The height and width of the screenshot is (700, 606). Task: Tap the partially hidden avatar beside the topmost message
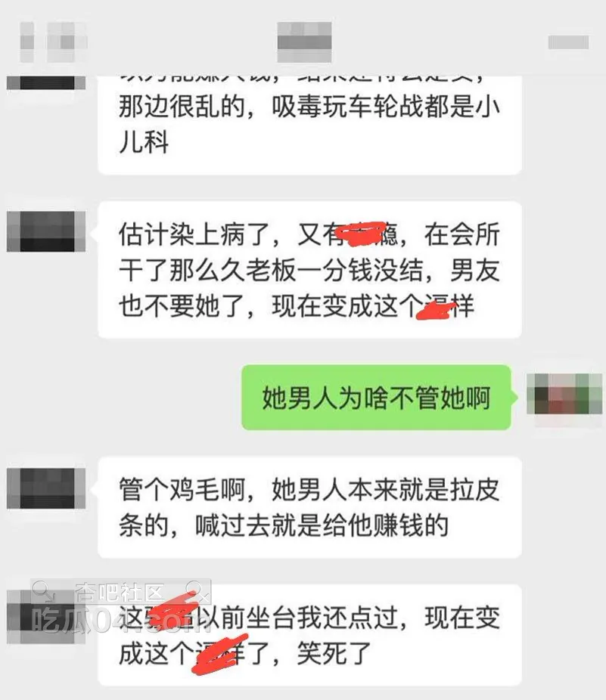click(x=46, y=83)
